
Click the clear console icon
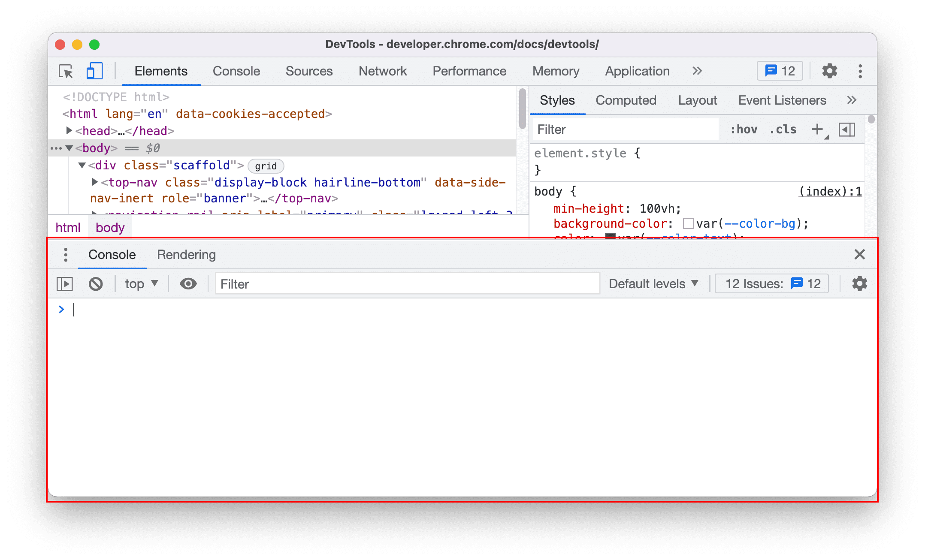(x=96, y=284)
